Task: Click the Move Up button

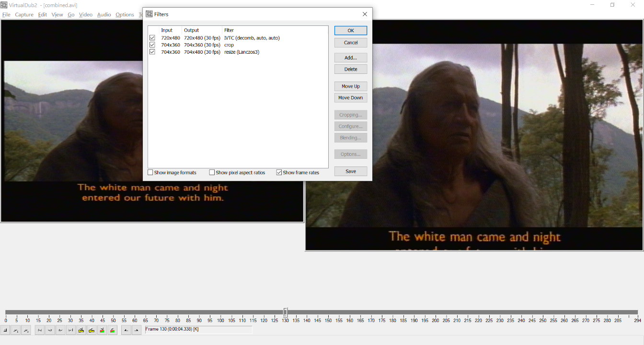Action: pyautogui.click(x=351, y=86)
